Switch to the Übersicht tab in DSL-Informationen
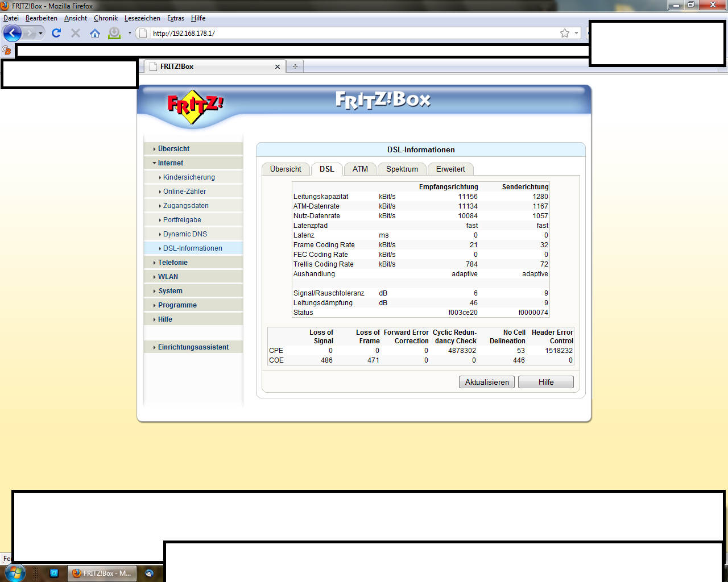The image size is (728, 582). tap(286, 169)
